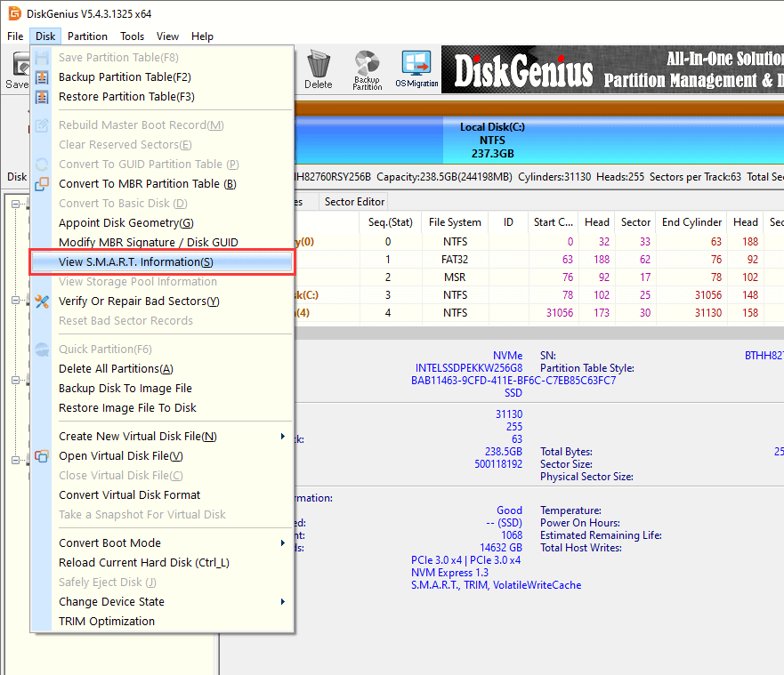784x675 pixels.
Task: Choose TRIM Optimization from the Disk menu
Action: [x=107, y=622]
